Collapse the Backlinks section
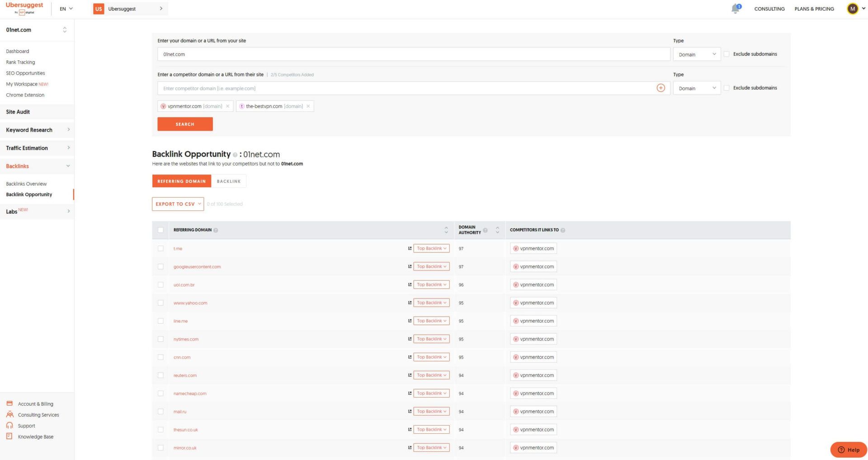Screen dimensions: 868x460 coord(37,166)
